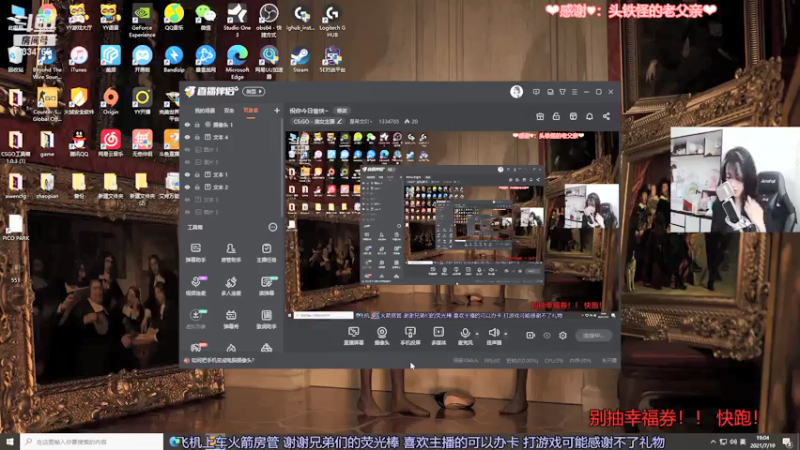Expand the toolbox more options circle
This screenshot has width=800, height=450.
click(273, 227)
